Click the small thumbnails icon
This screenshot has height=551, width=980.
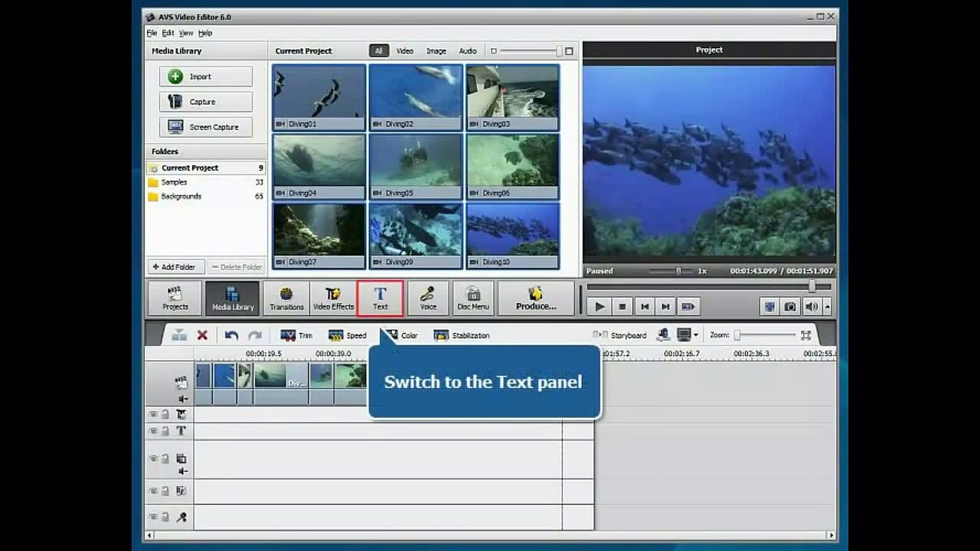coord(494,51)
